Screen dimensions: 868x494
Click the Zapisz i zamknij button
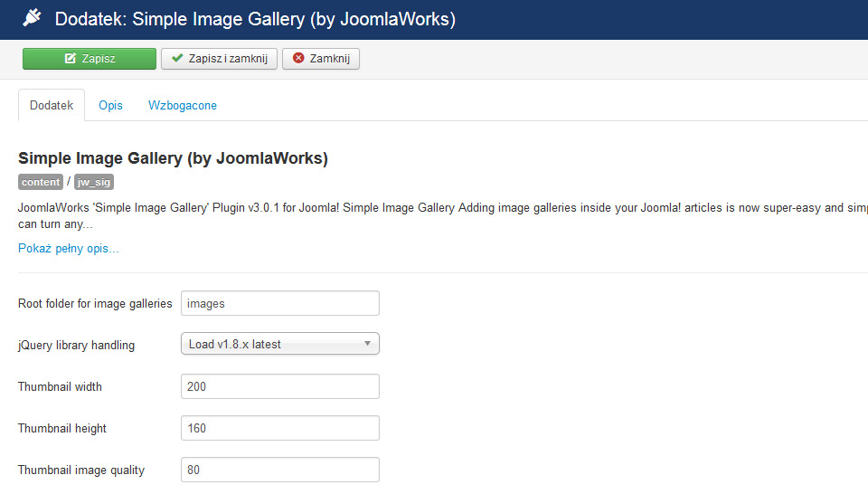coord(219,59)
